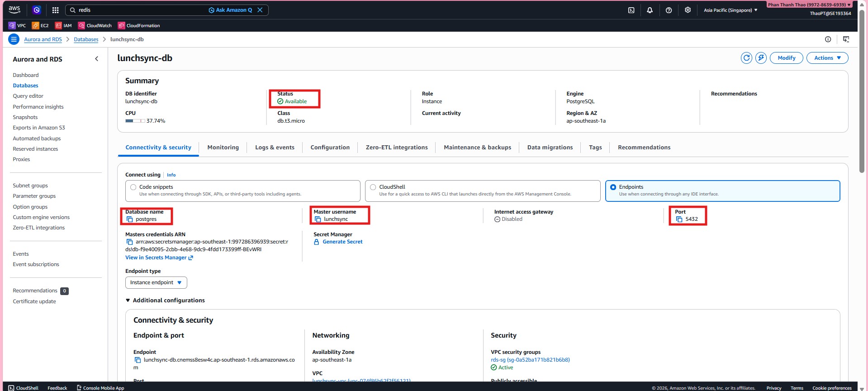Open the notifications bell
The width and height of the screenshot is (868, 391).
(x=650, y=10)
